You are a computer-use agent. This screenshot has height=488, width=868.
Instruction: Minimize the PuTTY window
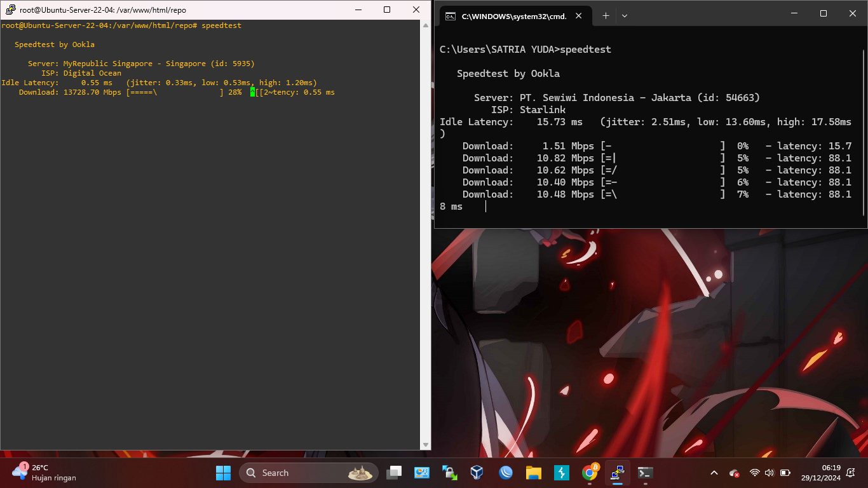click(x=358, y=10)
